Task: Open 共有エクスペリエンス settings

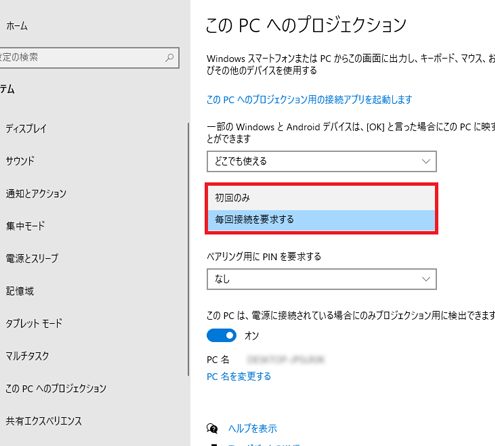Action: point(44,421)
